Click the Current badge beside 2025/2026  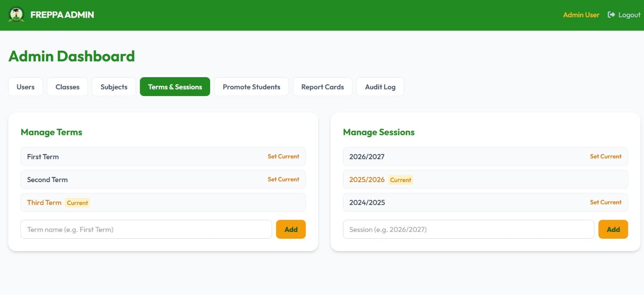click(400, 180)
